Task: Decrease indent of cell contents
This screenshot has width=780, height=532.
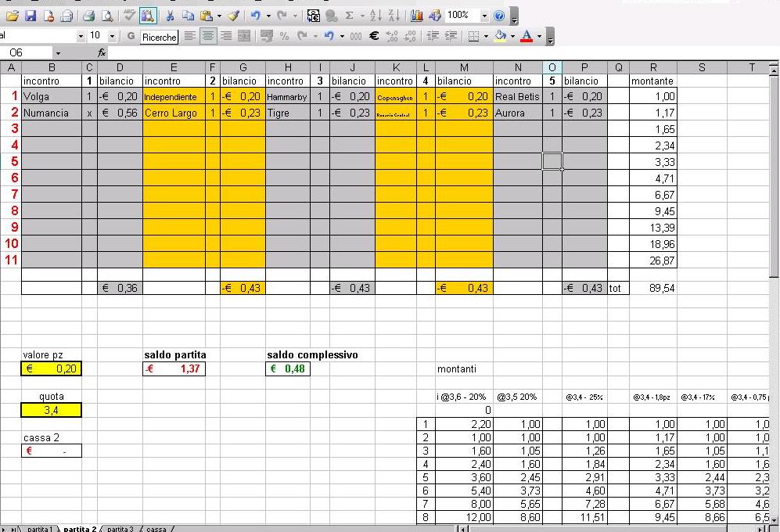Action: click(433, 36)
